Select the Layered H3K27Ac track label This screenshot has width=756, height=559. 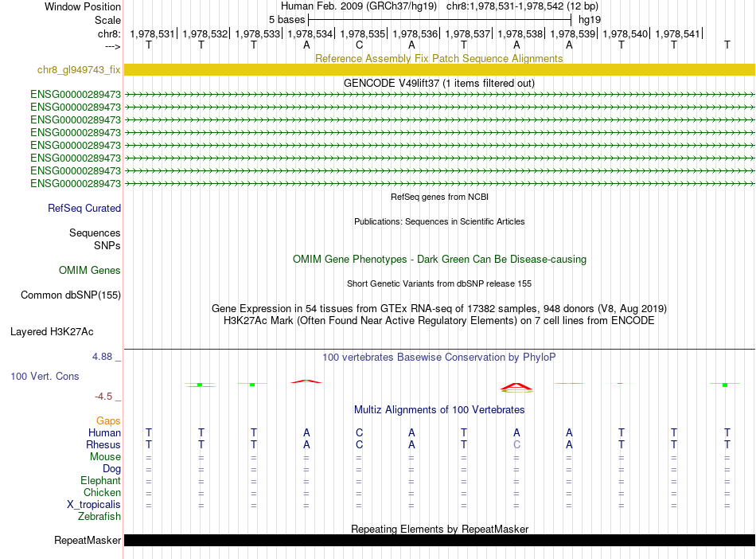[52, 332]
